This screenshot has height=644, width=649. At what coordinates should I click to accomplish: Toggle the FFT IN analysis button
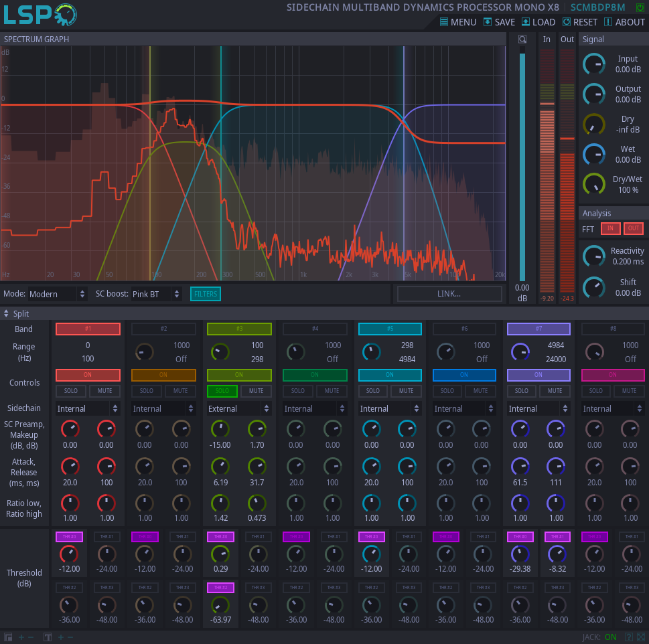click(610, 228)
